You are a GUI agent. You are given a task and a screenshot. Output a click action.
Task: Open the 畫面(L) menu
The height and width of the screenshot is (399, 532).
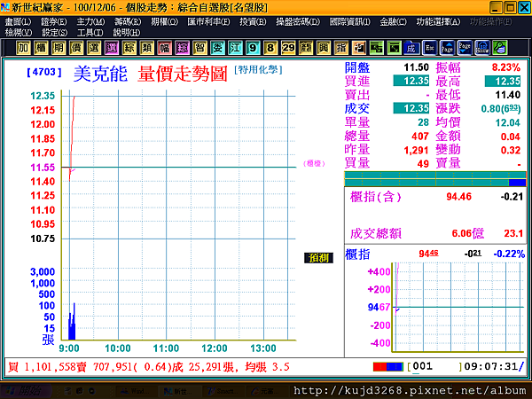coord(18,21)
